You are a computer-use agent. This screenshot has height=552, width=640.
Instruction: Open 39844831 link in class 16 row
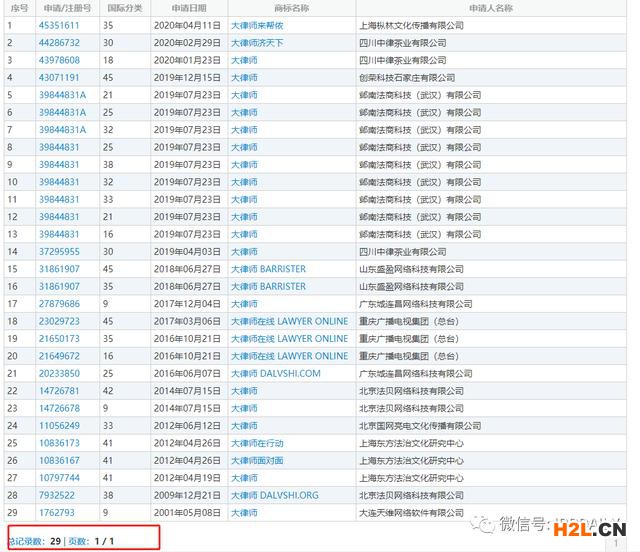click(x=59, y=234)
